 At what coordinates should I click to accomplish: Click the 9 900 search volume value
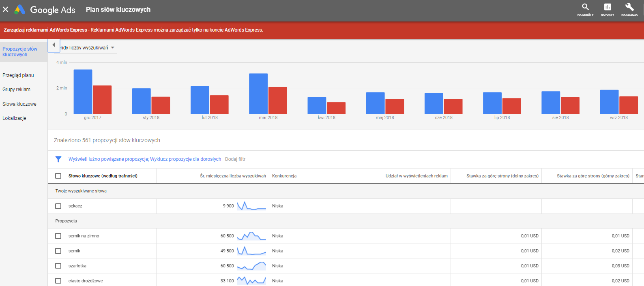coord(228,206)
